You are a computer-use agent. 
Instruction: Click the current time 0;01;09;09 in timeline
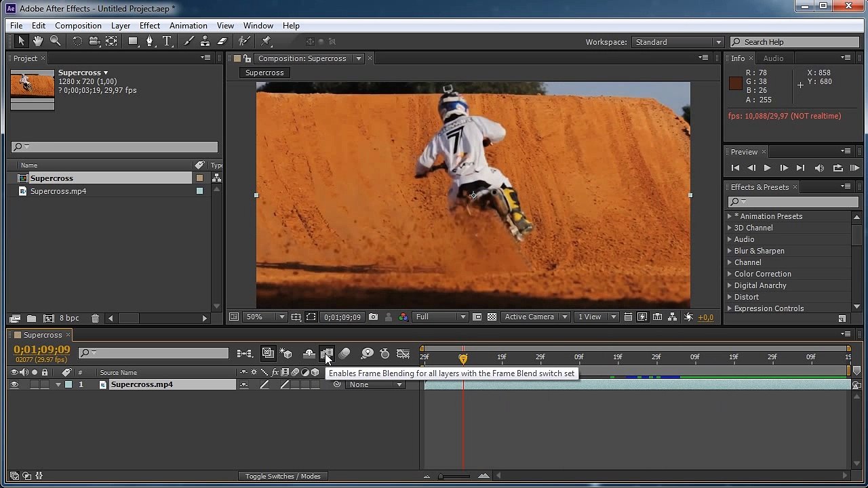(x=42, y=350)
